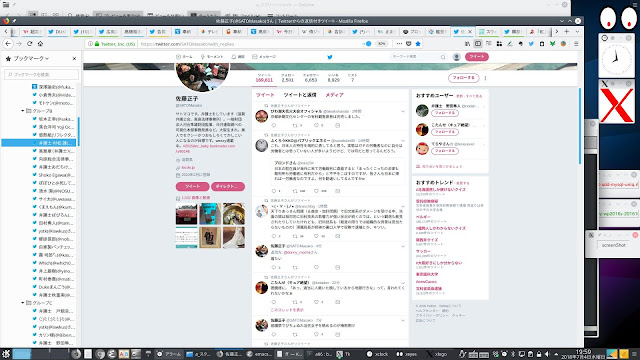Focus the bookmark search field in the sidebar
This screenshot has width=640, height=360.
click(x=41, y=75)
